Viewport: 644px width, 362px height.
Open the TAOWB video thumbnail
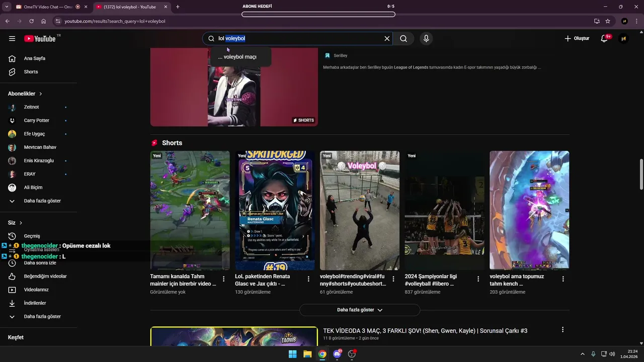point(234,336)
